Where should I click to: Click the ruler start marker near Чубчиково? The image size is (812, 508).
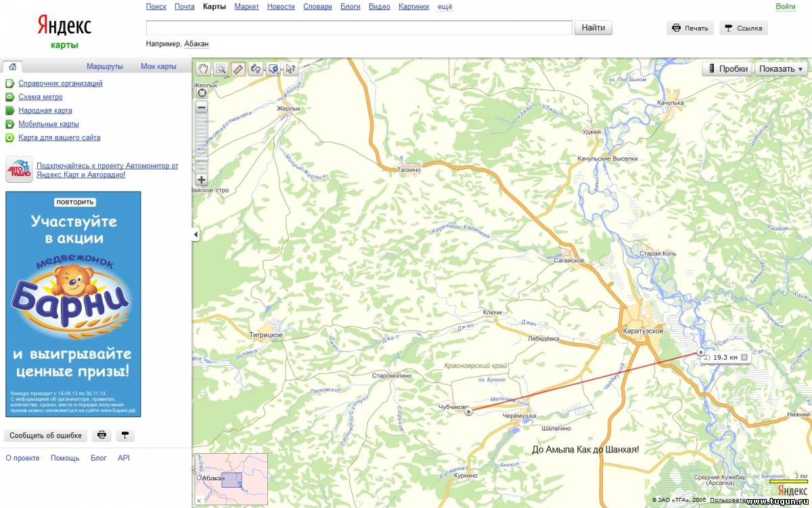coord(468,411)
